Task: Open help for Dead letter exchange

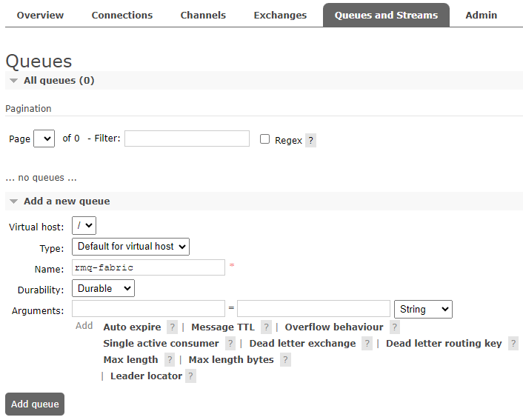Action: tap(367, 344)
